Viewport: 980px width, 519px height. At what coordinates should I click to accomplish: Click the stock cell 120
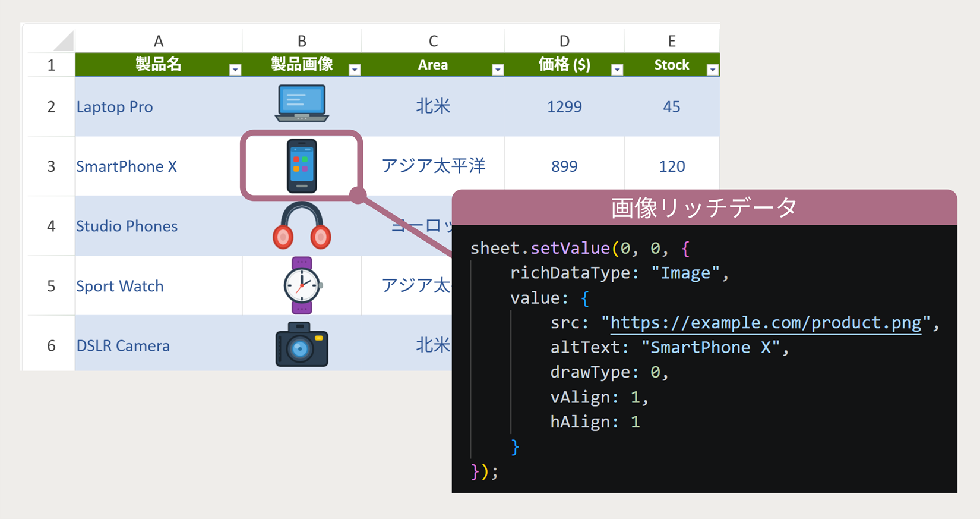[672, 166]
